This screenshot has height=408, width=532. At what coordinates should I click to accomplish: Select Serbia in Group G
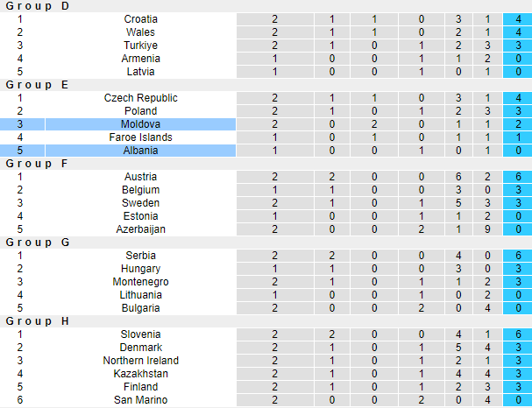pyautogui.click(x=140, y=256)
